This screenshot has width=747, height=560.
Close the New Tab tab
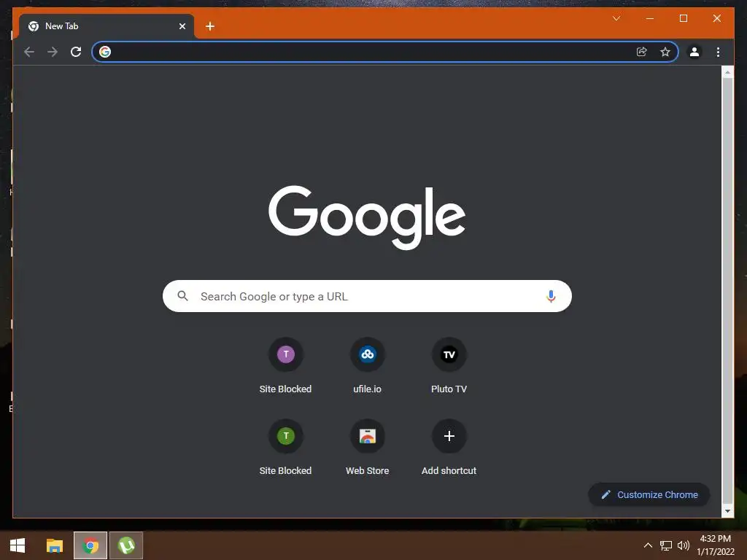(182, 26)
